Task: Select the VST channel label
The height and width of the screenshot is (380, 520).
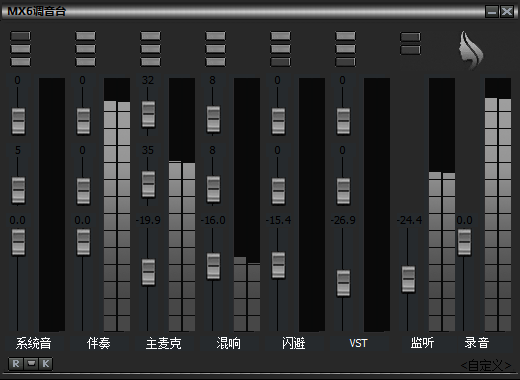Action: (x=358, y=343)
